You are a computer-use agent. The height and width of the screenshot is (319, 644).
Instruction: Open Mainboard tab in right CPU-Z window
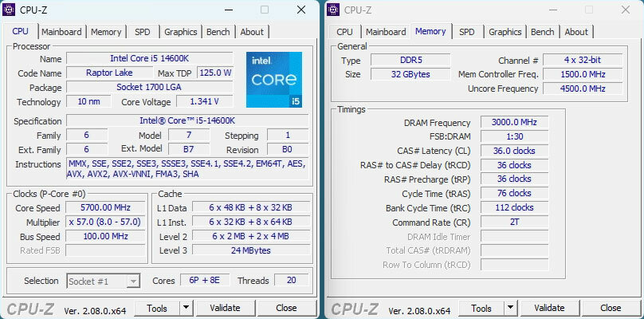386,32
